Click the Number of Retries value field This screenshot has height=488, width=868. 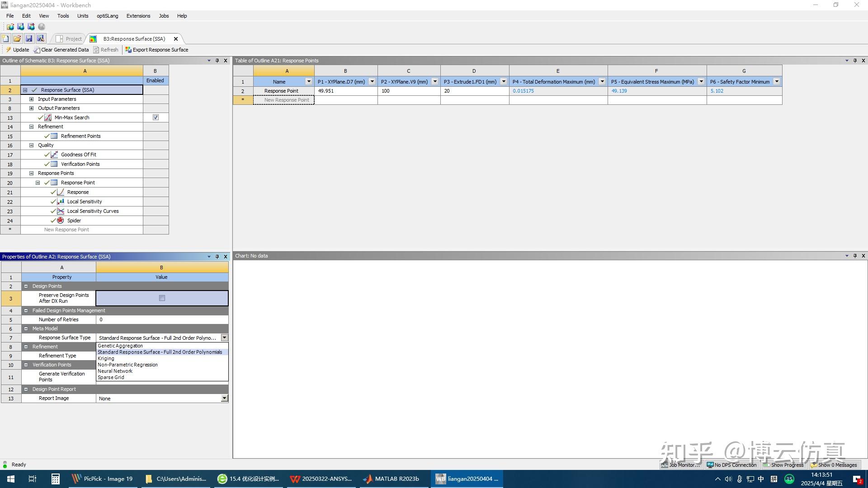click(162, 319)
